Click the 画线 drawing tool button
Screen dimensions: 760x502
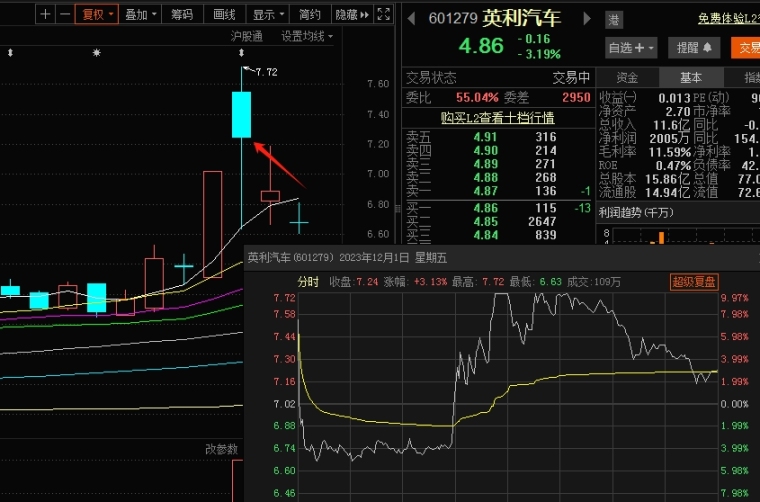click(x=224, y=14)
